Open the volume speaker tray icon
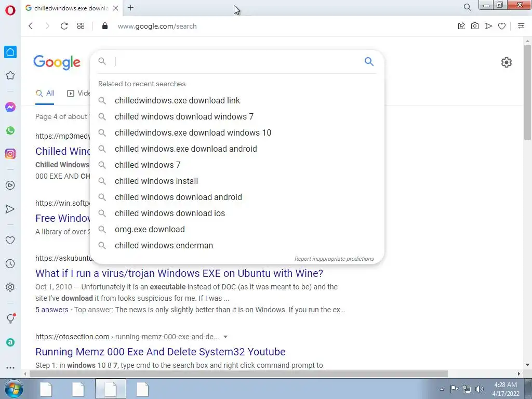The height and width of the screenshot is (399, 532). coord(480,389)
